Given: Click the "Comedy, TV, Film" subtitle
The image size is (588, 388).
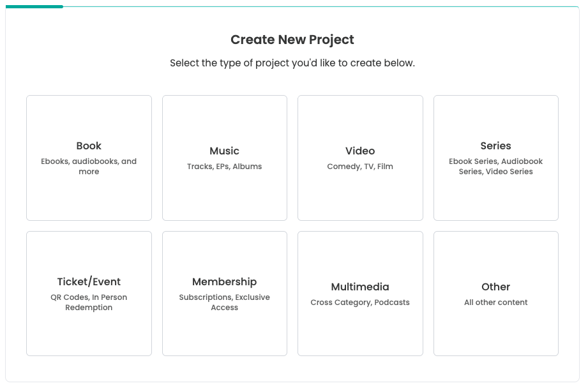Looking at the screenshot, I should tap(360, 167).
